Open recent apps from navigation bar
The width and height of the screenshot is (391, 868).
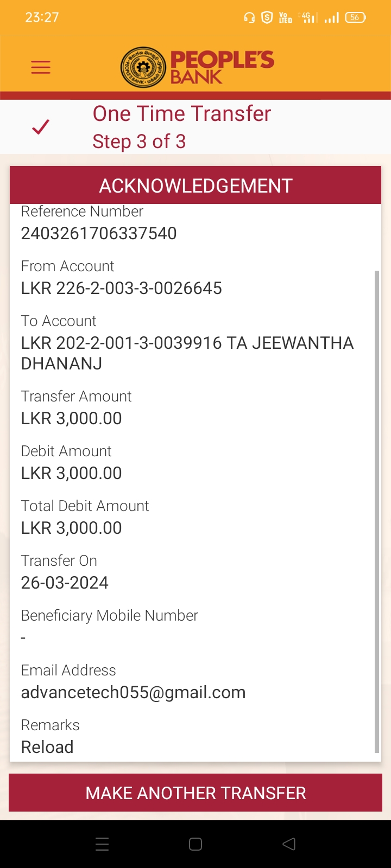pos(102,844)
